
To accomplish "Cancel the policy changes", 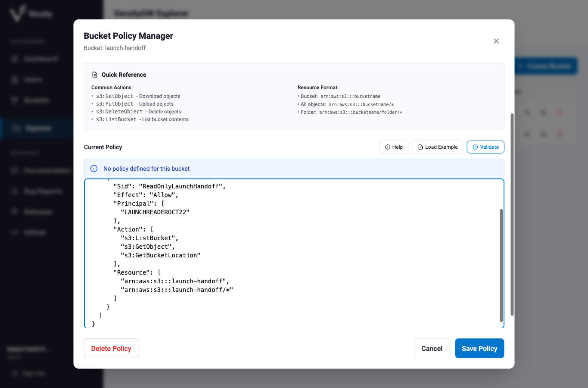I will point(432,348).
